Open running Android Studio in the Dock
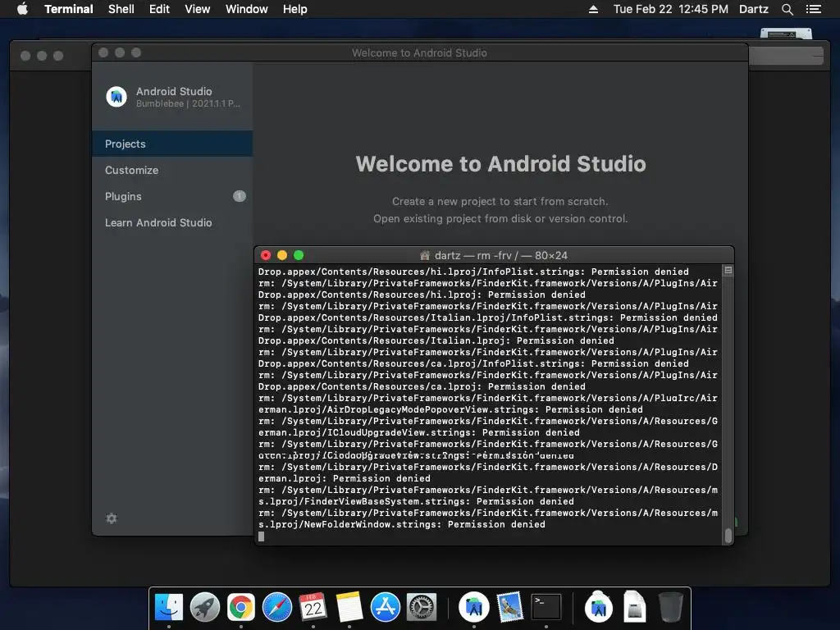The image size is (840, 630). (x=473, y=607)
